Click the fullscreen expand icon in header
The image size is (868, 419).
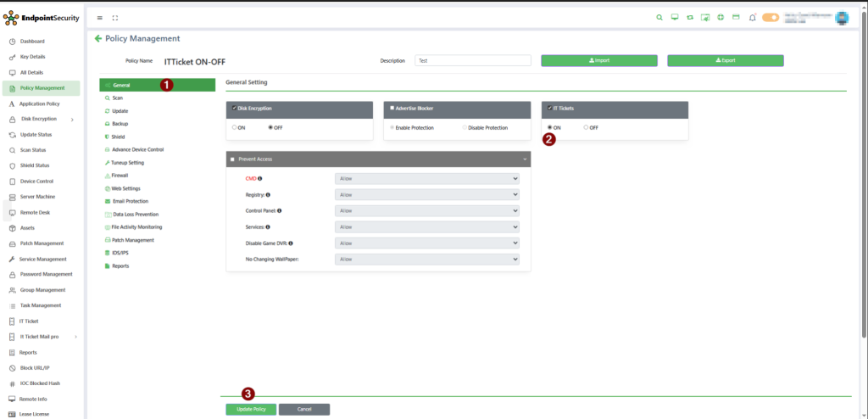(115, 17)
